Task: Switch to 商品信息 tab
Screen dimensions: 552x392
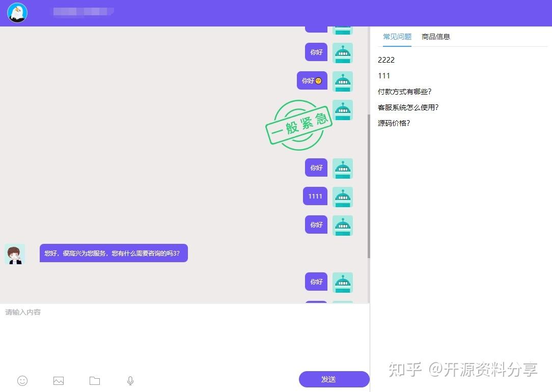Action: pos(436,37)
